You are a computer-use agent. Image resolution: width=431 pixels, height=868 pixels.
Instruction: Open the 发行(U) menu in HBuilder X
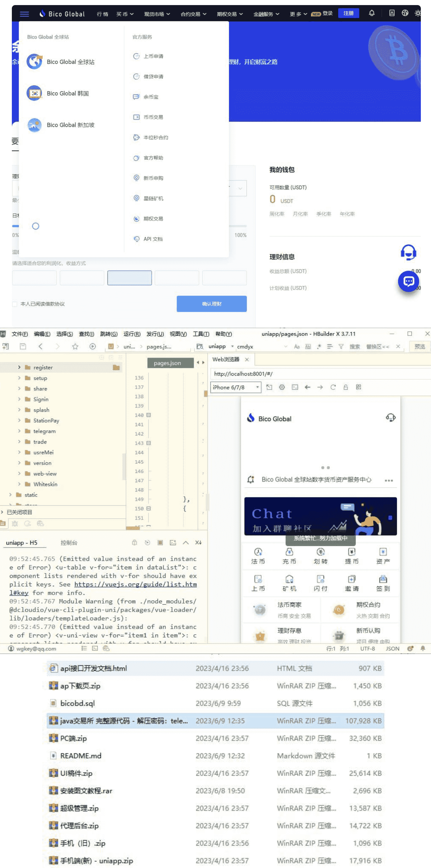(x=155, y=334)
